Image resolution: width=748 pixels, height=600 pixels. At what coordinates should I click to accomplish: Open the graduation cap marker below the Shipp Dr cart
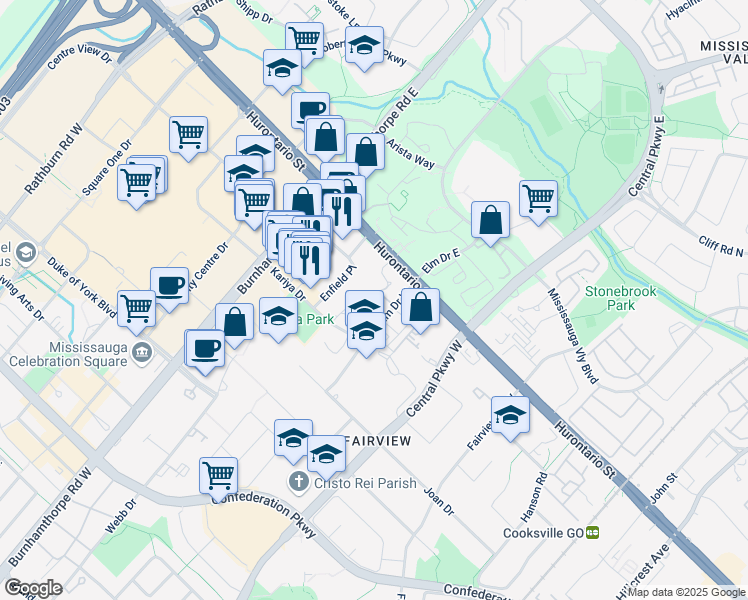click(282, 72)
